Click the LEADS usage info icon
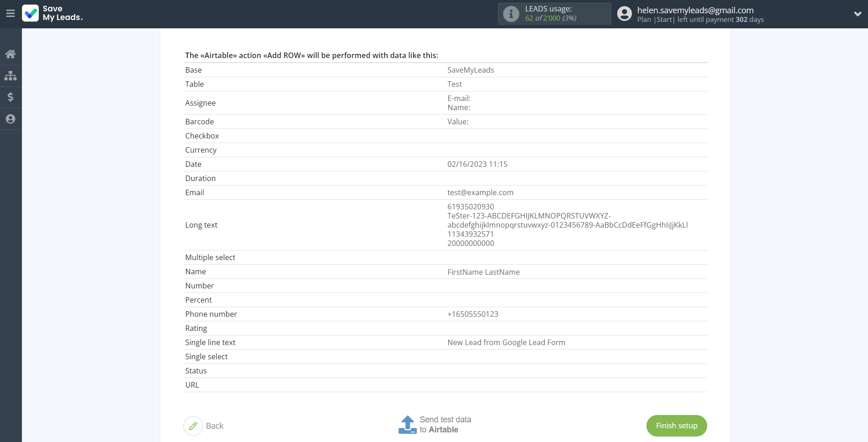This screenshot has width=868, height=442. point(511,14)
